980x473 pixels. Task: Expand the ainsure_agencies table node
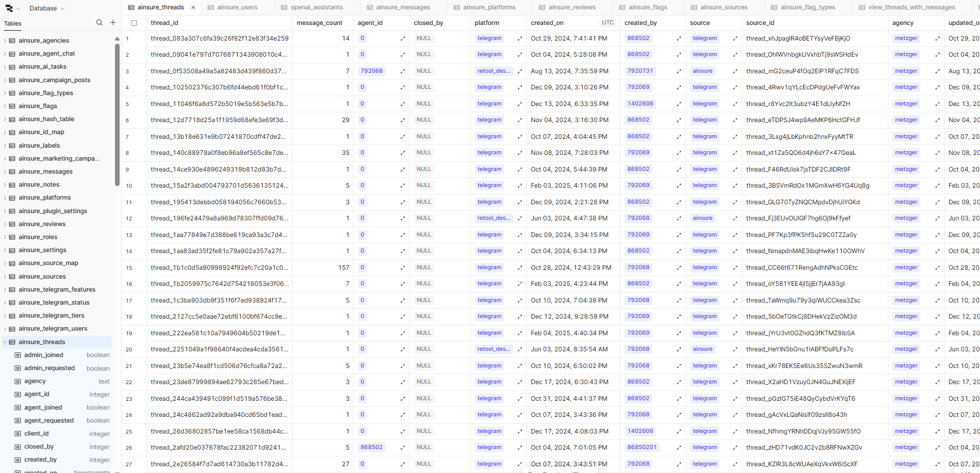[x=5, y=41]
